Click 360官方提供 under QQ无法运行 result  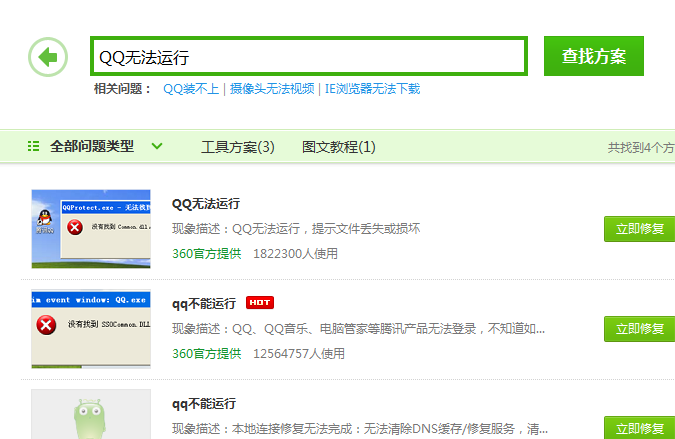pos(207,254)
